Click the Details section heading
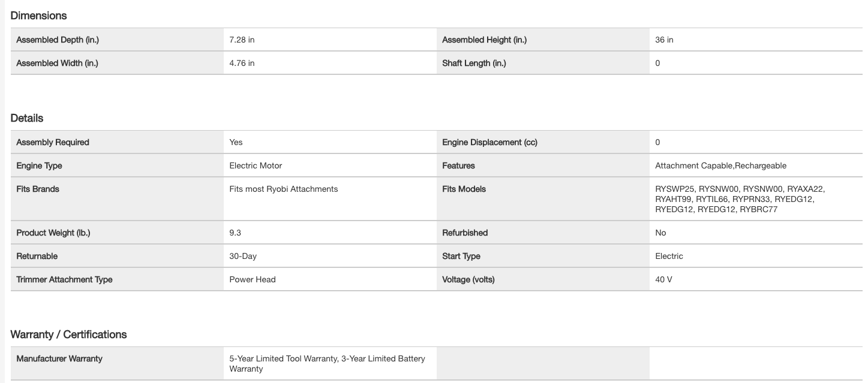Image resolution: width=868 pixels, height=383 pixels. [27, 118]
